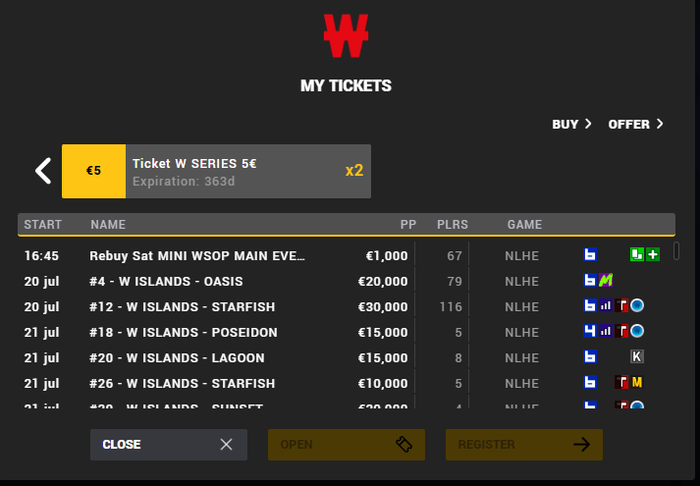Click the purple bars icon in #12 STARFISH row

click(606, 306)
